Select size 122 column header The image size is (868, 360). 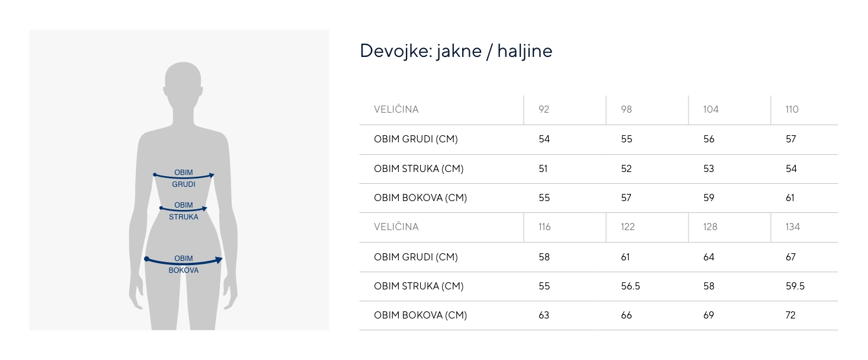(627, 227)
